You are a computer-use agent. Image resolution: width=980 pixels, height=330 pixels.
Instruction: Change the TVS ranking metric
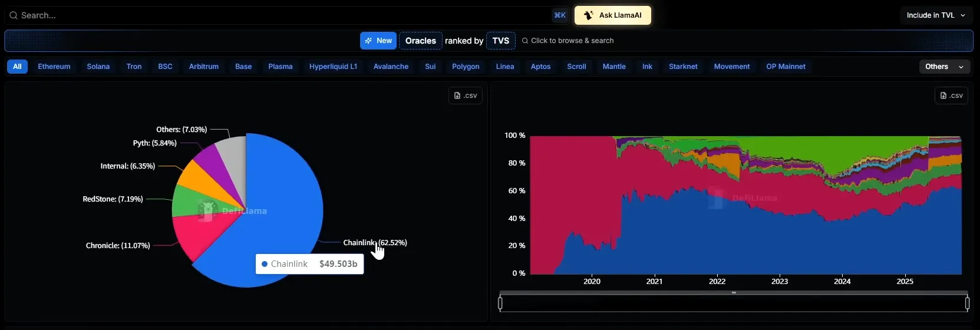click(x=500, y=41)
